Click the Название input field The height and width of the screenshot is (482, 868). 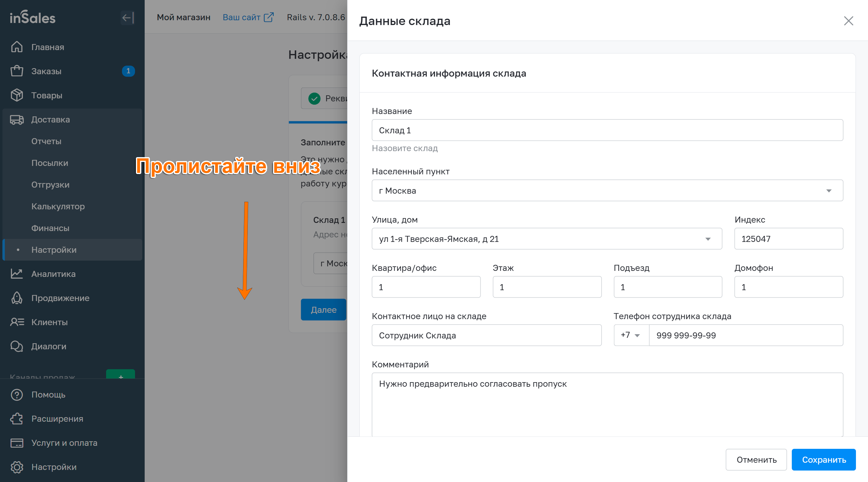click(607, 130)
